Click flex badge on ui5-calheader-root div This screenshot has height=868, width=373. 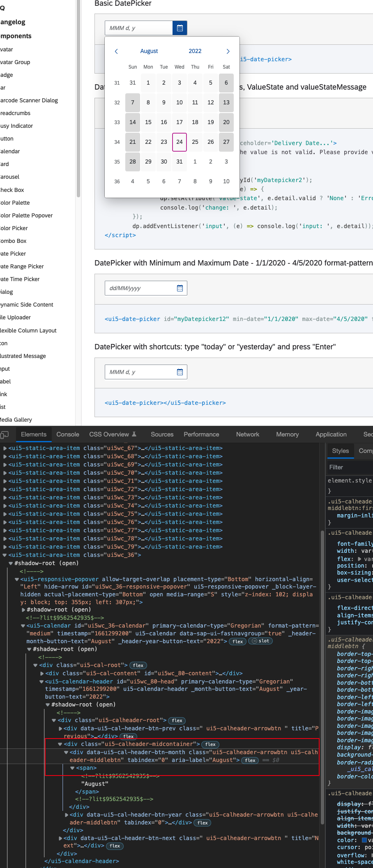(177, 720)
